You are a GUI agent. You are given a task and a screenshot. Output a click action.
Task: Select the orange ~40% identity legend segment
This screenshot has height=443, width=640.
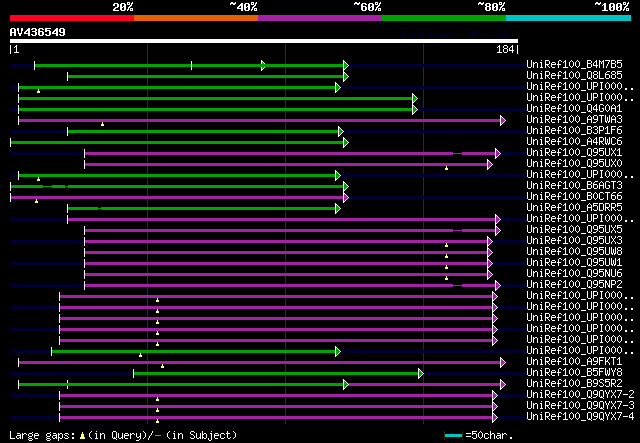(196, 18)
